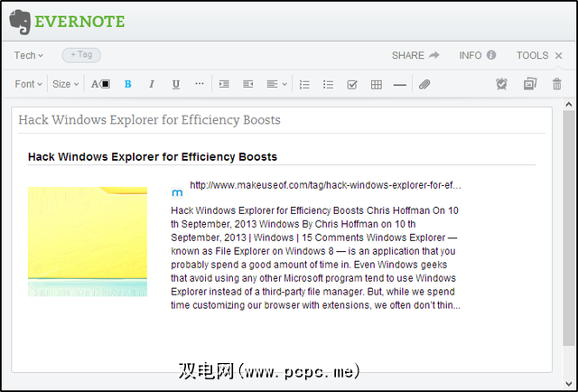Open the text alignment dropdown

pyautogui.click(x=276, y=84)
